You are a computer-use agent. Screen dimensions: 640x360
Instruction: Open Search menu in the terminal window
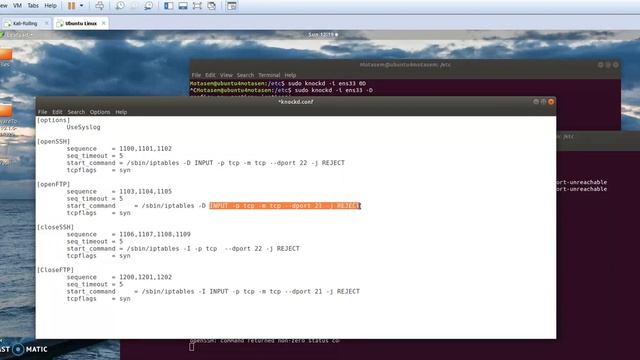tap(245, 75)
